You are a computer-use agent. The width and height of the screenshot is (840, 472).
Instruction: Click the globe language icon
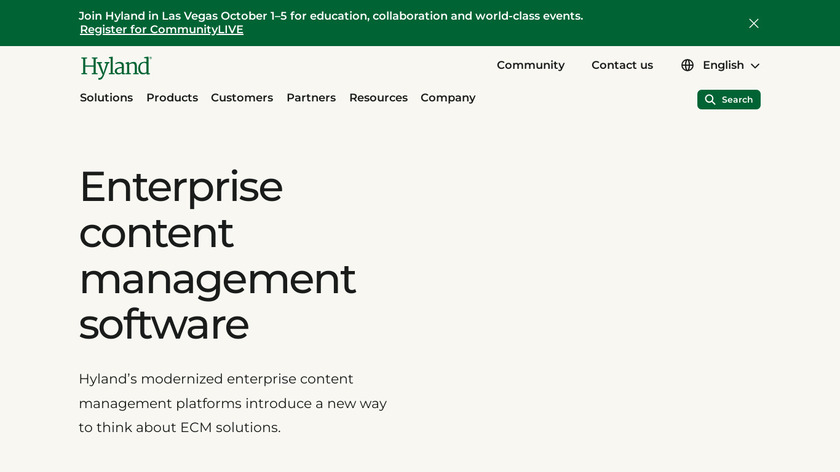pyautogui.click(x=687, y=65)
